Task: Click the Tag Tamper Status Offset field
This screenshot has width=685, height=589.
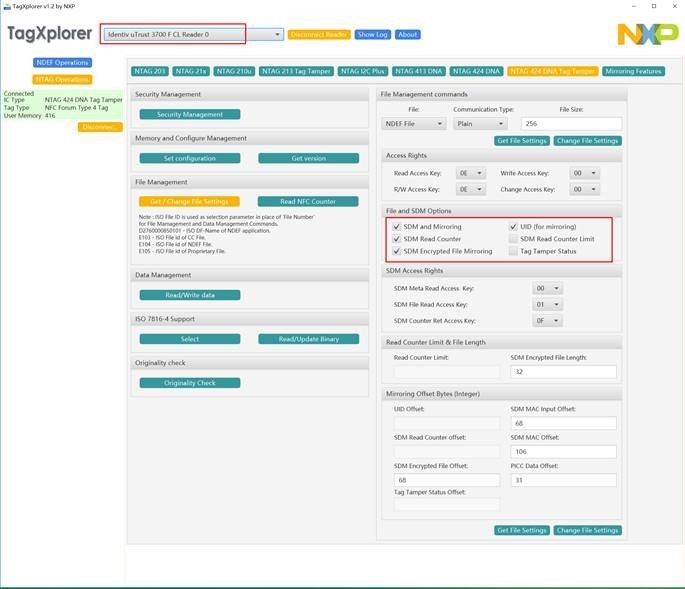Action: click(x=446, y=505)
